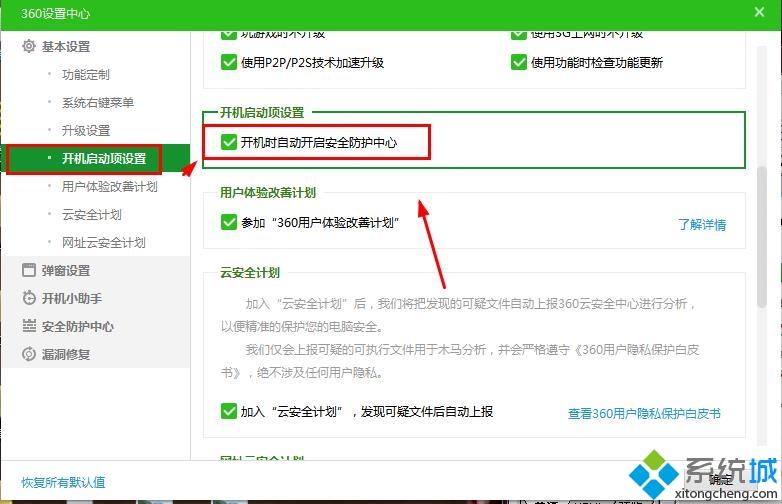
Task: Expand the 弹窗设置 category
Action: click(x=65, y=270)
